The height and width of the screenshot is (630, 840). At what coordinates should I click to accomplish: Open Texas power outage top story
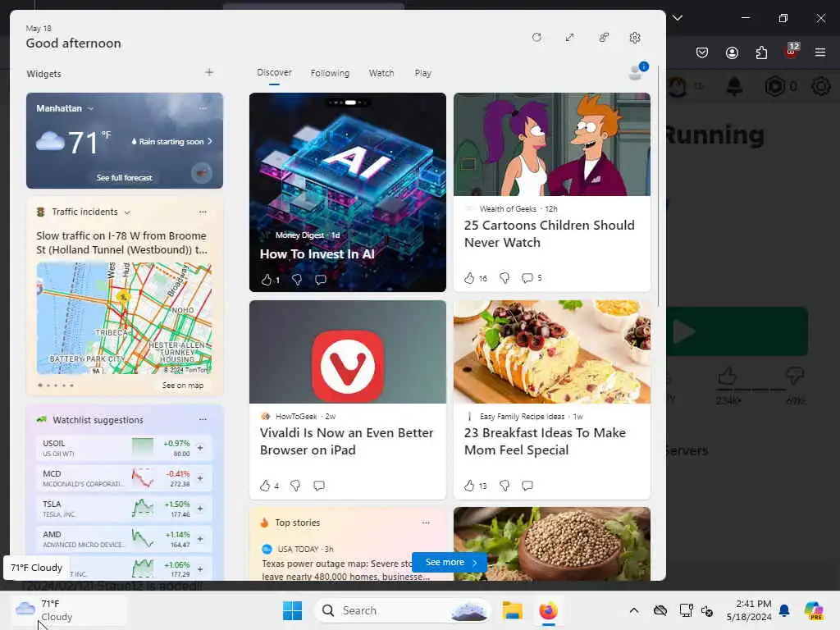(345, 570)
